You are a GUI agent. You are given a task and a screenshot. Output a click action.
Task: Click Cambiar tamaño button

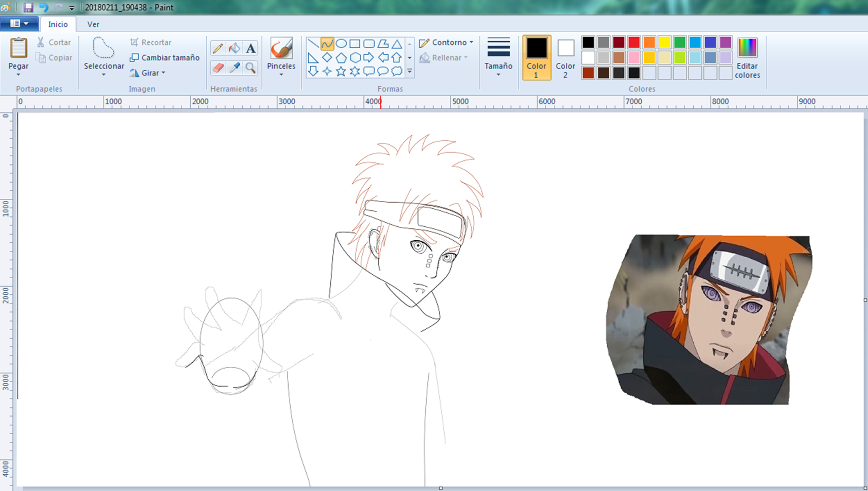(165, 58)
